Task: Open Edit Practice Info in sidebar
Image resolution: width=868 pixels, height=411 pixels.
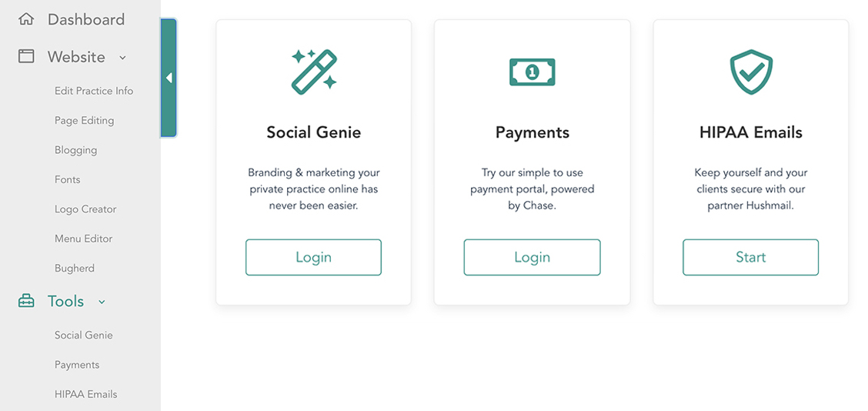Action: 94,91
